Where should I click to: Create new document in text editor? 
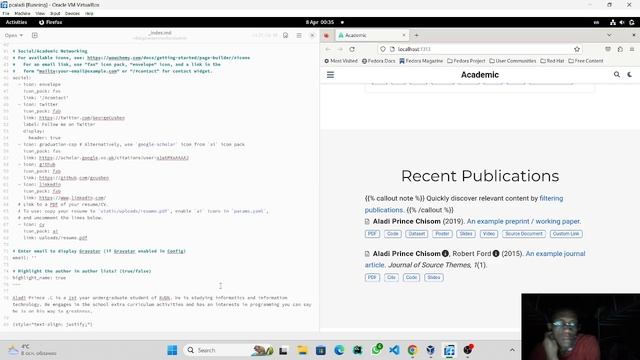[x=35, y=36]
